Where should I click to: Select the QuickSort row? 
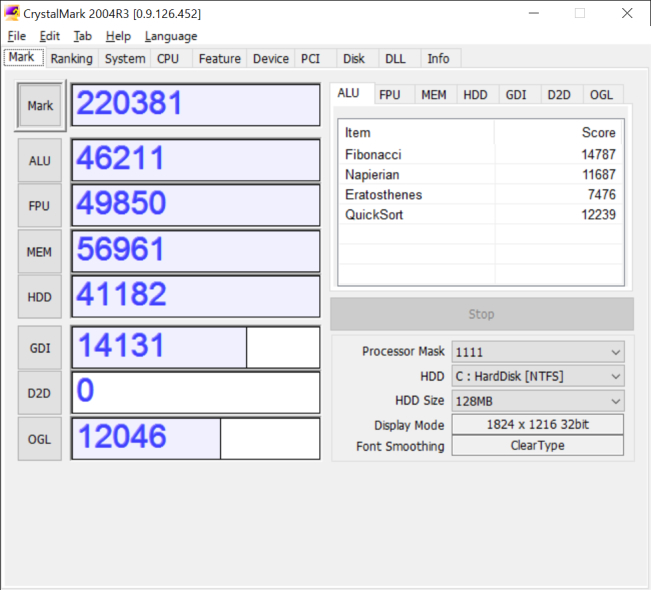pyautogui.click(x=481, y=215)
